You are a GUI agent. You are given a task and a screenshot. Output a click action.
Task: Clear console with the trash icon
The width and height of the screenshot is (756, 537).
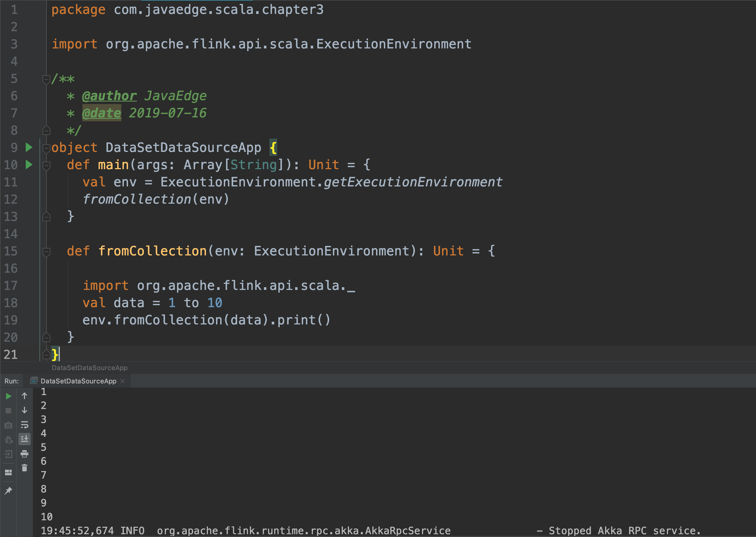point(24,468)
